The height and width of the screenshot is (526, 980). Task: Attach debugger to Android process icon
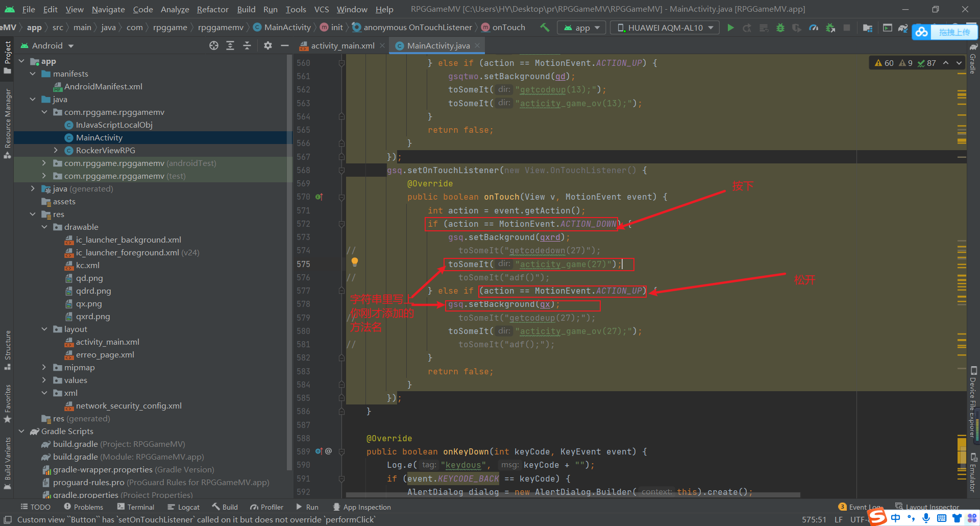click(x=830, y=28)
